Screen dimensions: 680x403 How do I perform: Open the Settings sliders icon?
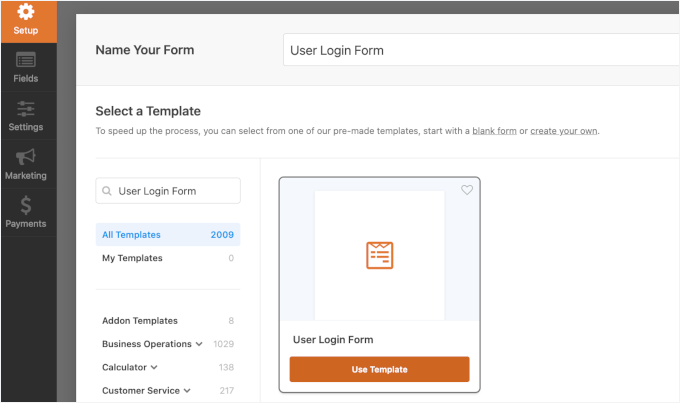(27, 108)
